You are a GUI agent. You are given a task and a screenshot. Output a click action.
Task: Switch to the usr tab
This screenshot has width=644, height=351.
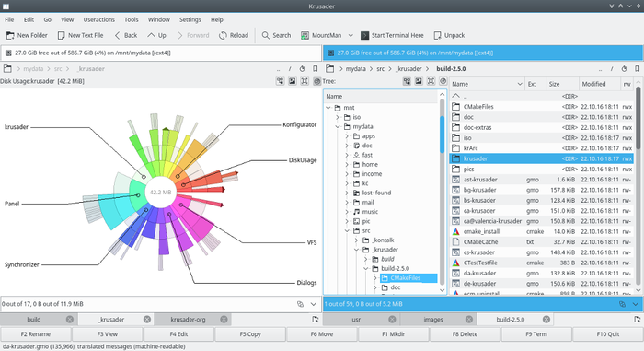coord(356,320)
